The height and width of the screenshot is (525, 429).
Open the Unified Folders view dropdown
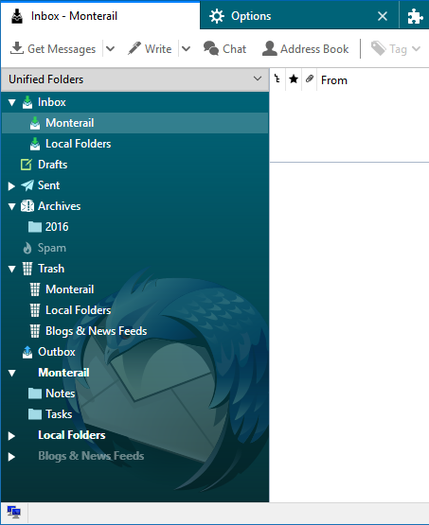point(257,79)
